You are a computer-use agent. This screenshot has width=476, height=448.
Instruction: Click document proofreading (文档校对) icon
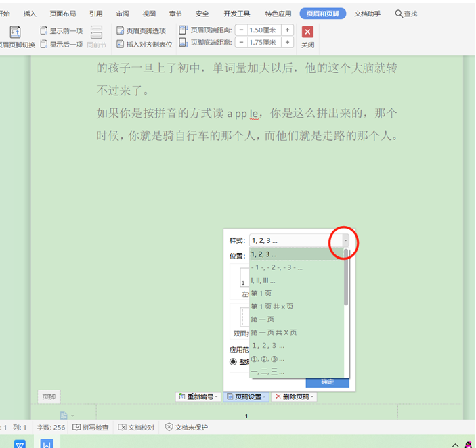pos(122,427)
